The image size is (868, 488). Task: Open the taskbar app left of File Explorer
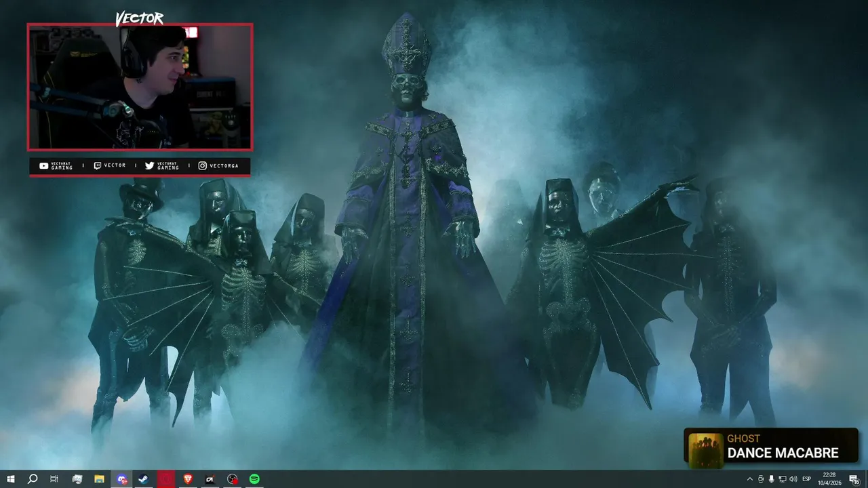point(77,479)
